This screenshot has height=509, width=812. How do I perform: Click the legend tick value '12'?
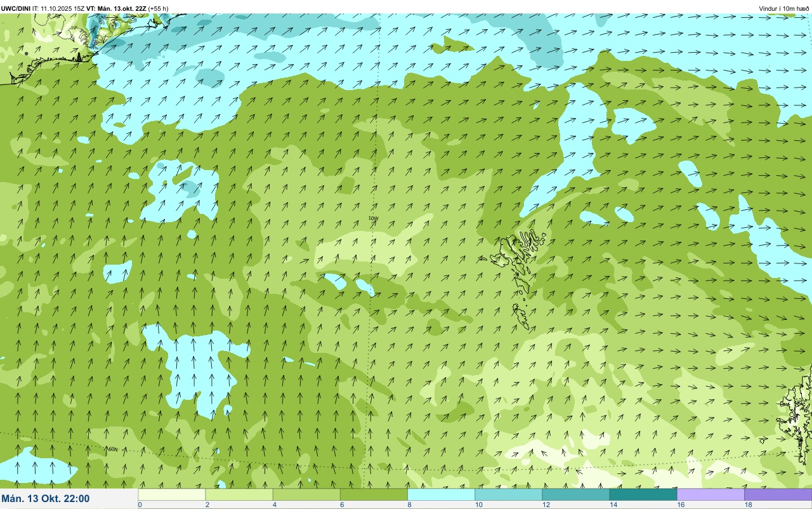[546, 505]
